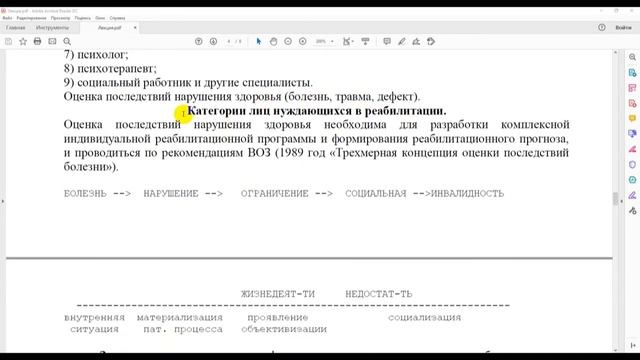This screenshot has width=640, height=360.
Task: Collapse the right tools pane arrow
Action: [x=622, y=201]
